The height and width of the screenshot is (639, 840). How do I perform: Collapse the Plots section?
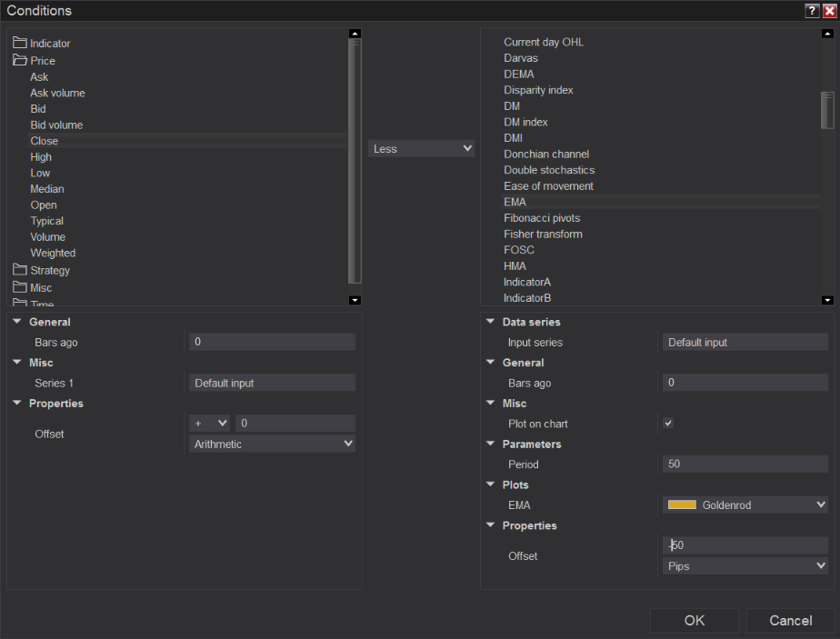490,484
